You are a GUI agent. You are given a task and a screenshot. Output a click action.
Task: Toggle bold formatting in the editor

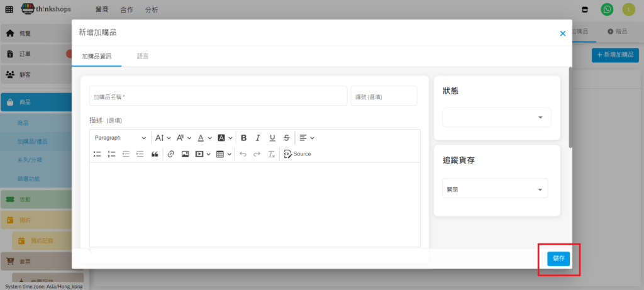243,138
